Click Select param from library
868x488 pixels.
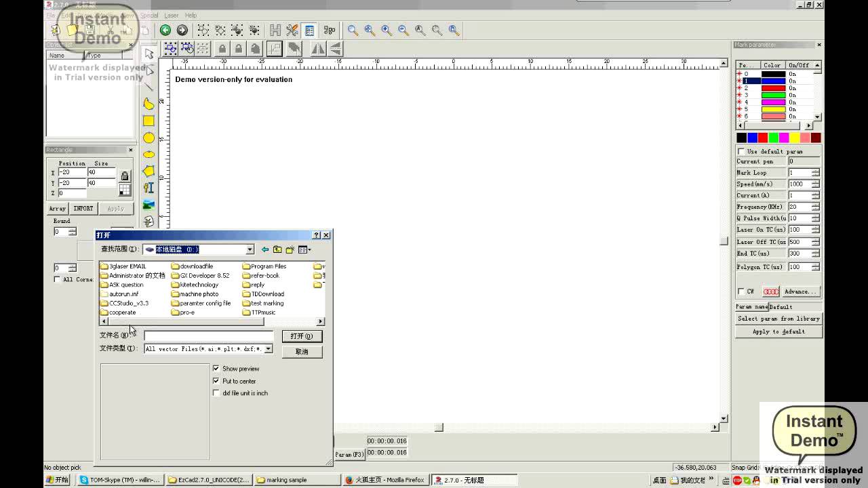click(778, 319)
